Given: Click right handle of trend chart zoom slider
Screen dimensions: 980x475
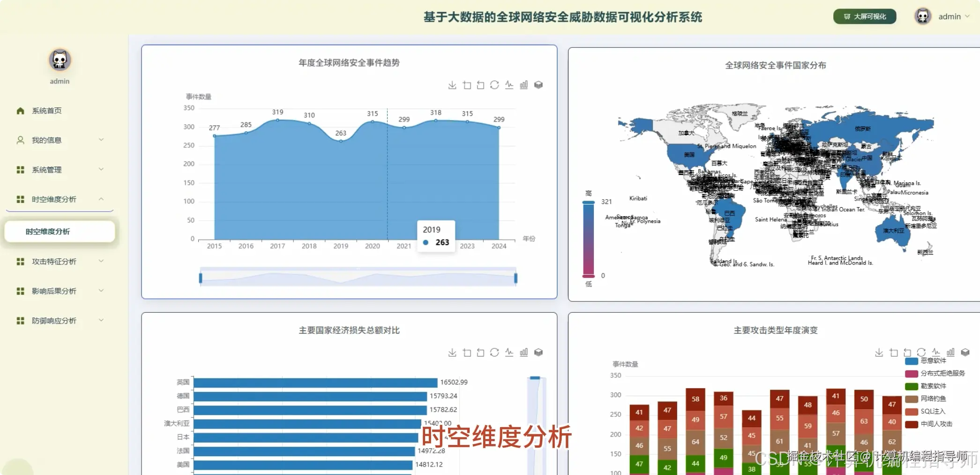Looking at the screenshot, I should (516, 278).
